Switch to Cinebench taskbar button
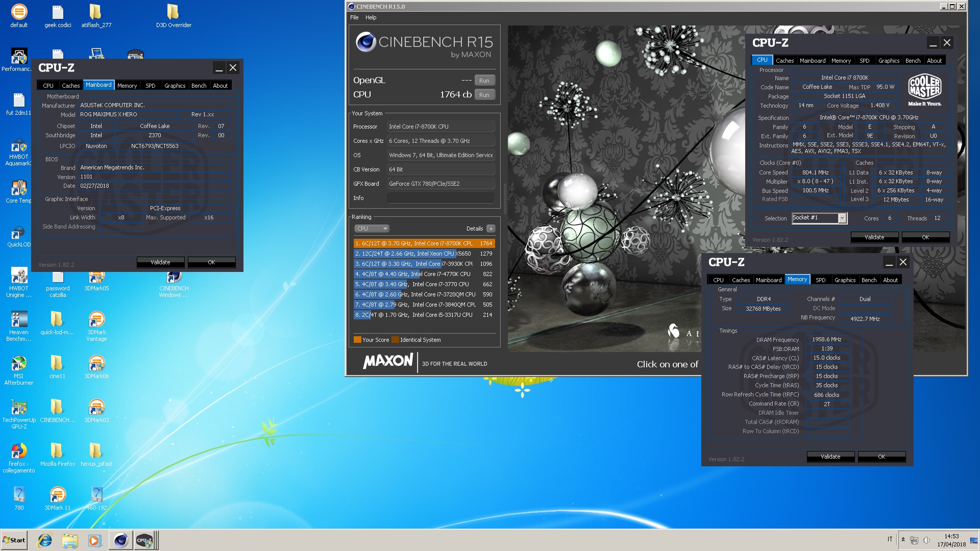Image resolution: width=980 pixels, height=551 pixels. coord(120,540)
